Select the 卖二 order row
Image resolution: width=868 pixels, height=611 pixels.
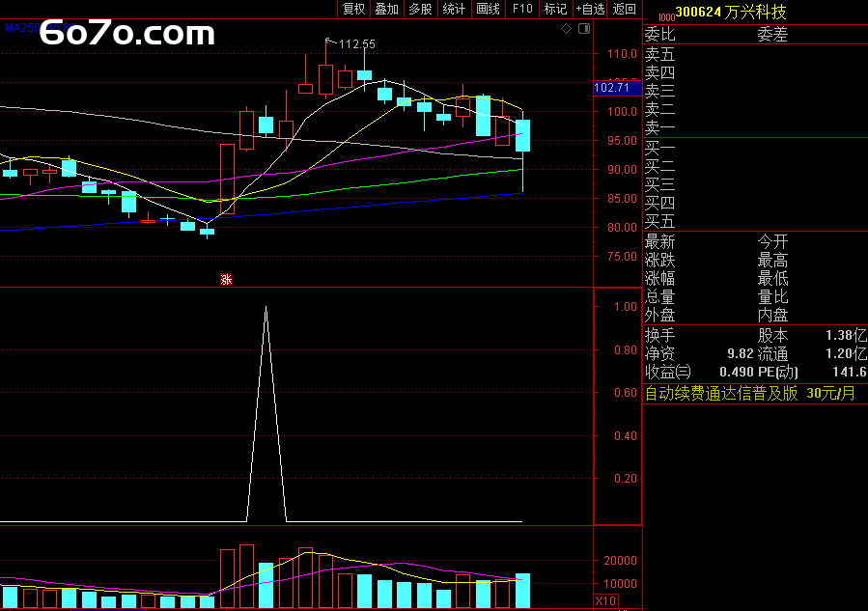click(x=755, y=110)
